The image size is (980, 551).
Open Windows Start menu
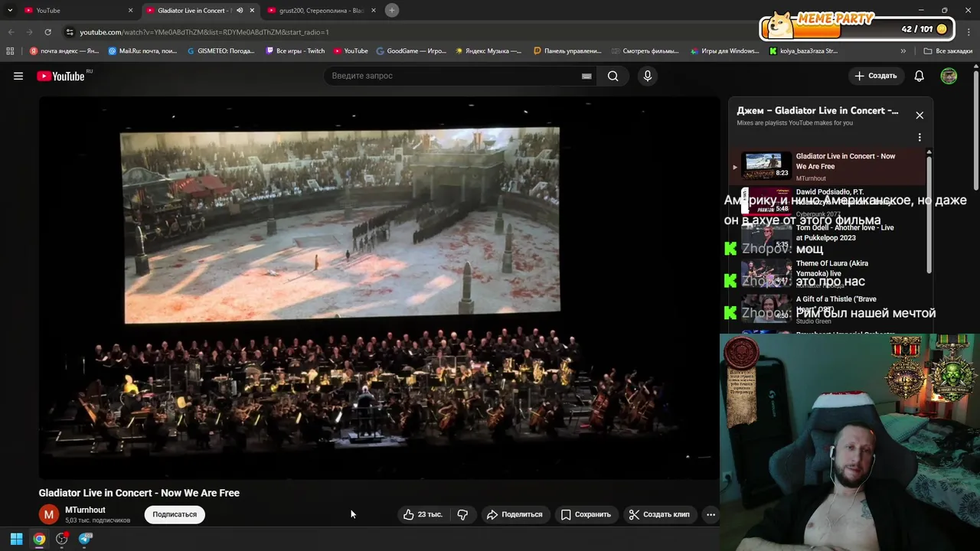(16, 539)
